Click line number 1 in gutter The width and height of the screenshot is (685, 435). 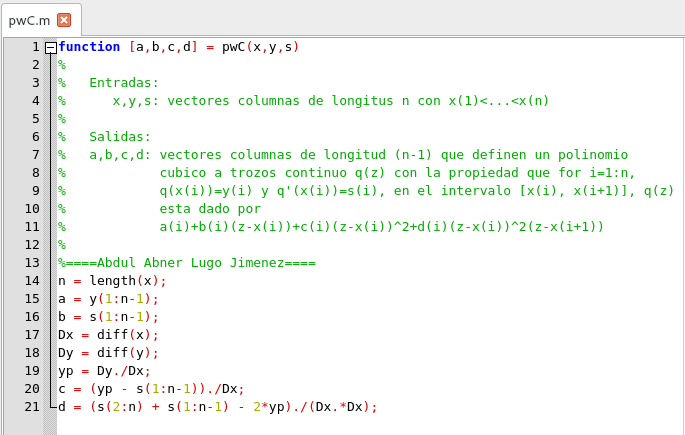[35, 47]
